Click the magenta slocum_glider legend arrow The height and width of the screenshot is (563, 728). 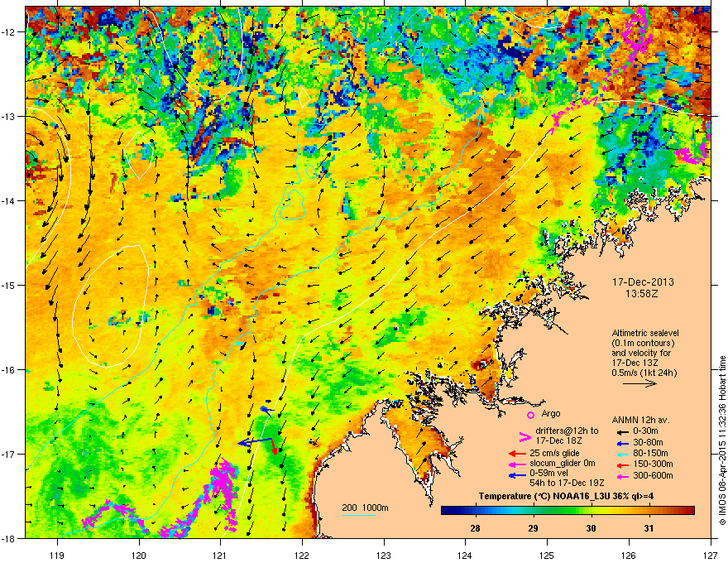pyautogui.click(x=518, y=464)
